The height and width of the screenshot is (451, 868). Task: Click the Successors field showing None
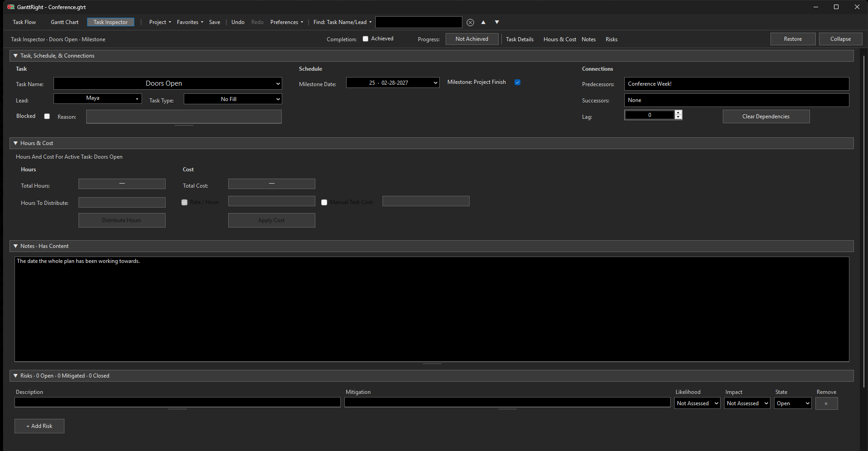736,100
